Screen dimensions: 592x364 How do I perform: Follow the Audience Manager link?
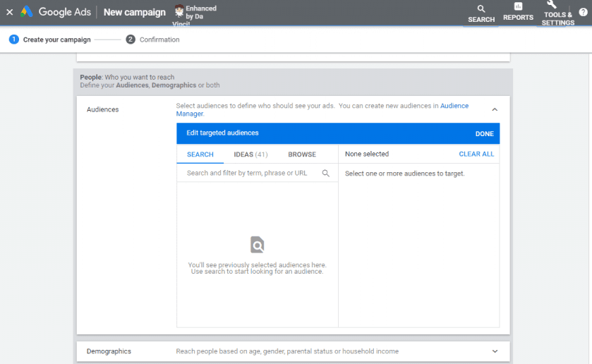click(454, 106)
